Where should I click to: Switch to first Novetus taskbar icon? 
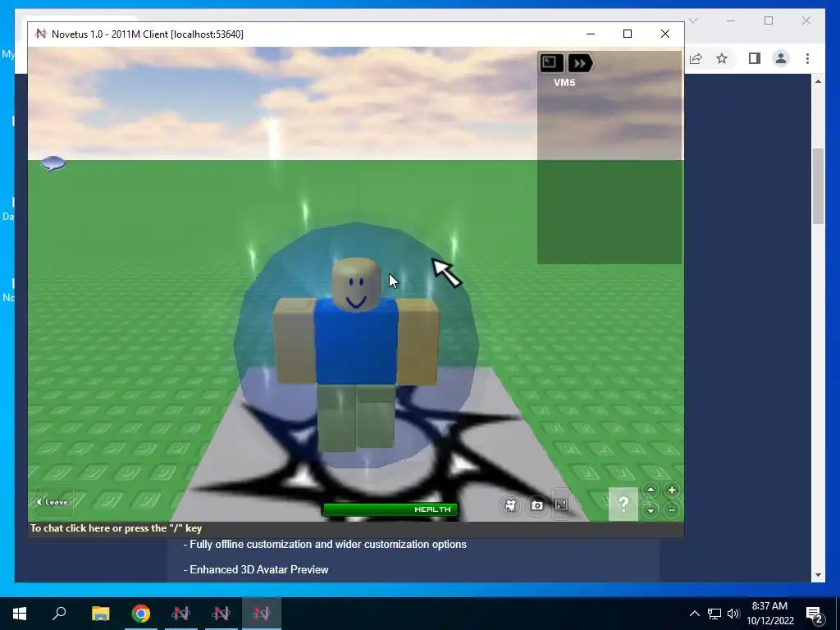[x=181, y=614]
